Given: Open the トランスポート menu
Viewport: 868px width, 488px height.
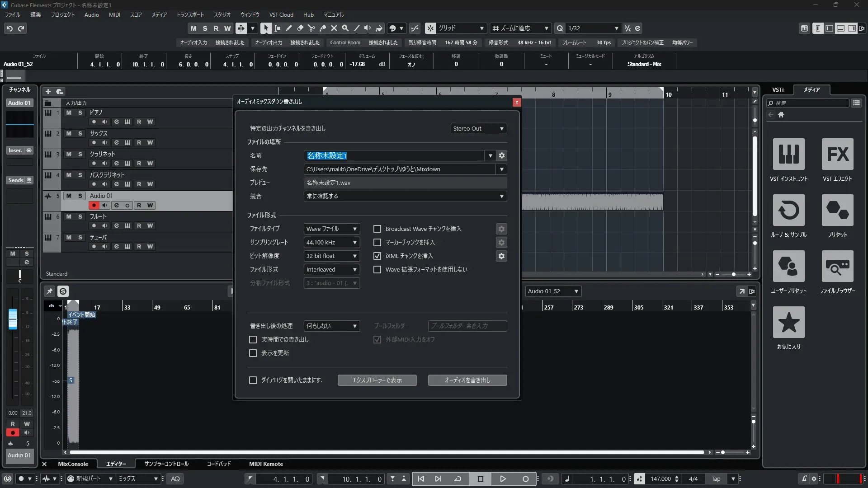Looking at the screenshot, I should tap(190, 14).
